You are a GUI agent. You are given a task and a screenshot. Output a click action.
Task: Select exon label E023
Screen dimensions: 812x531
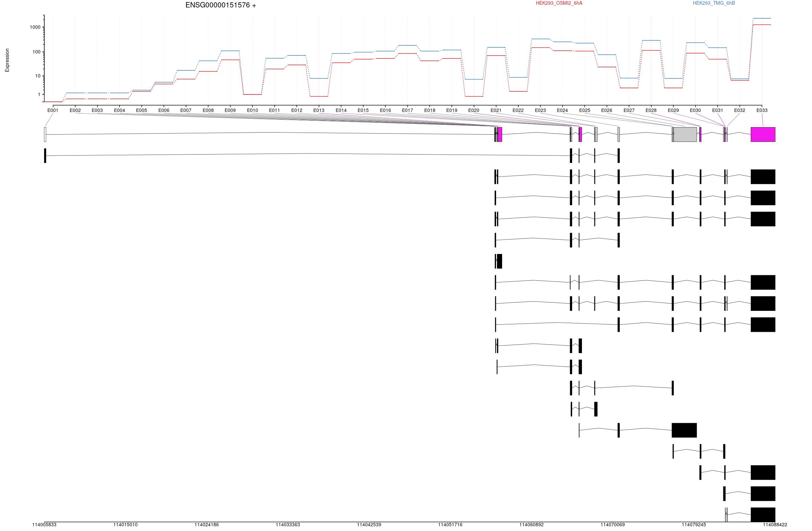click(540, 110)
